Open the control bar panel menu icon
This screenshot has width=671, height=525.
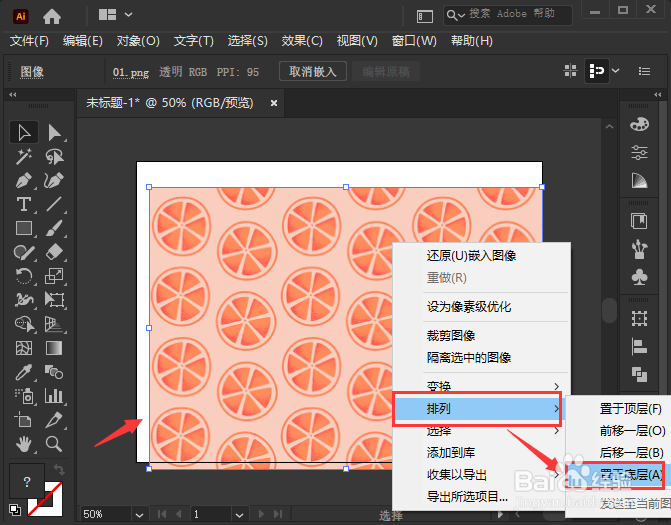coord(644,71)
